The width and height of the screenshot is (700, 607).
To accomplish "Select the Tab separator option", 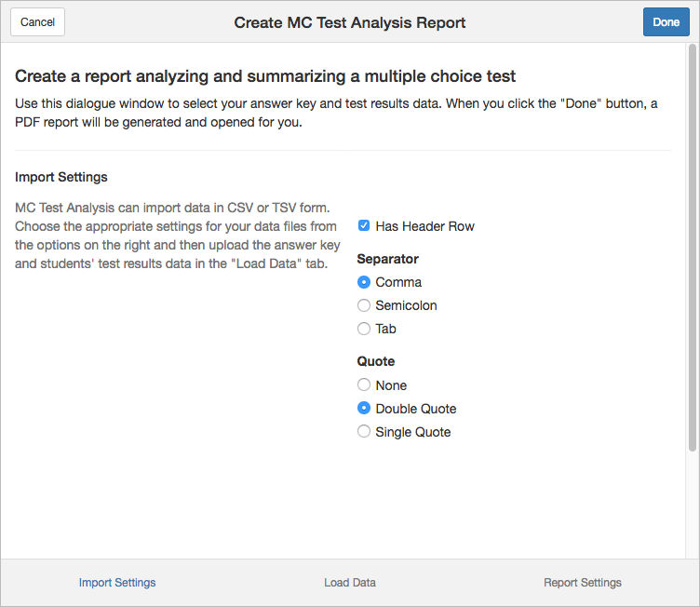I will coord(364,329).
